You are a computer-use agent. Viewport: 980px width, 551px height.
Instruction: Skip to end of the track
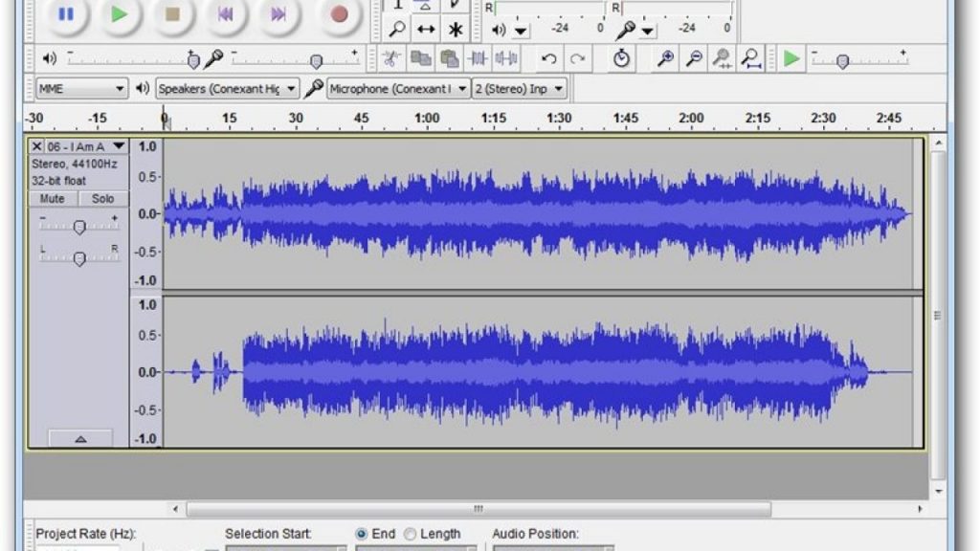tap(278, 13)
